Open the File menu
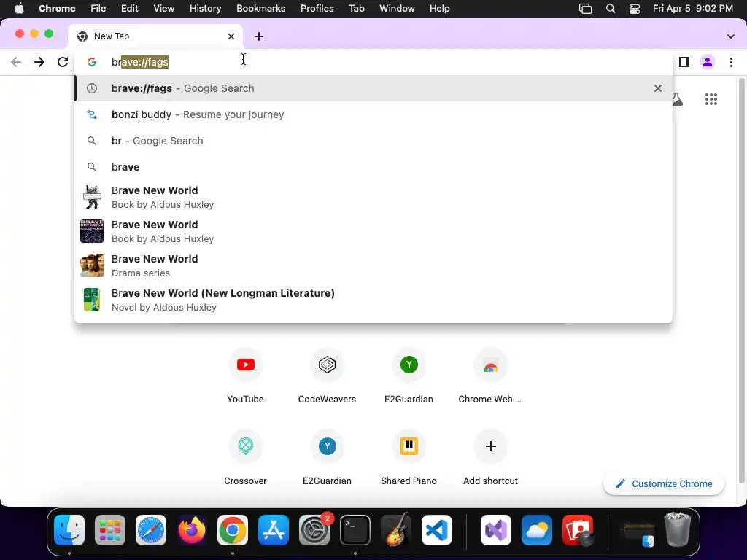Screen dimensions: 747x560 98,9
